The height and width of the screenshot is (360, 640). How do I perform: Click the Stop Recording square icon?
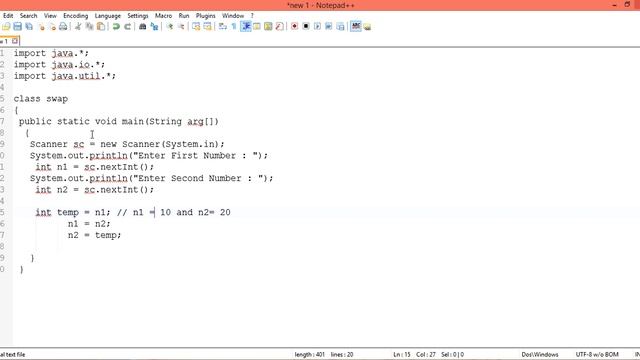click(306, 27)
